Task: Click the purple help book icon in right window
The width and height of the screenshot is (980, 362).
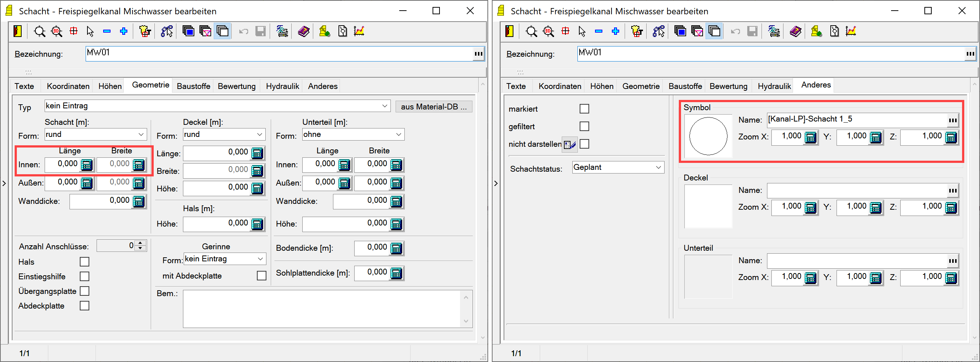Action: point(795,31)
